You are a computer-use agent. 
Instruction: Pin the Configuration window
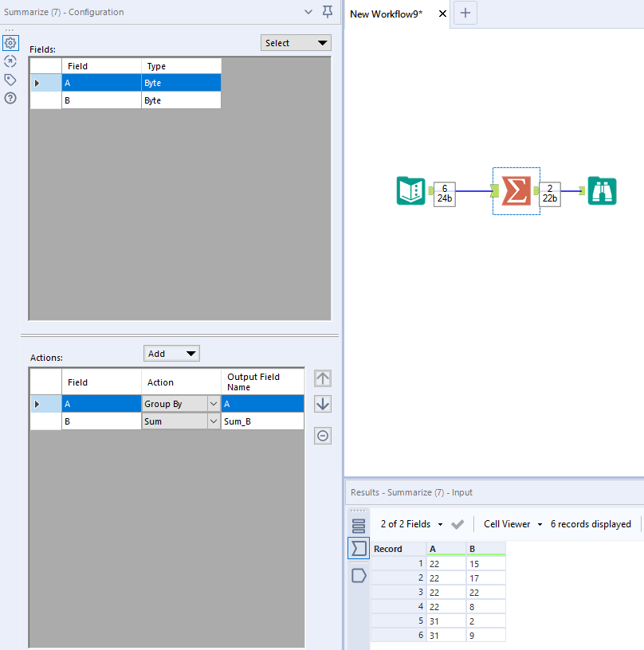pos(327,12)
